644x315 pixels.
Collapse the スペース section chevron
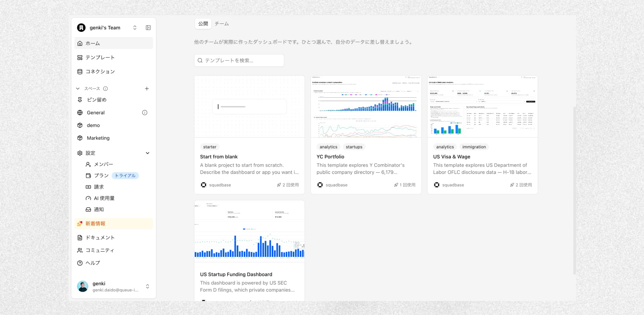tap(78, 89)
